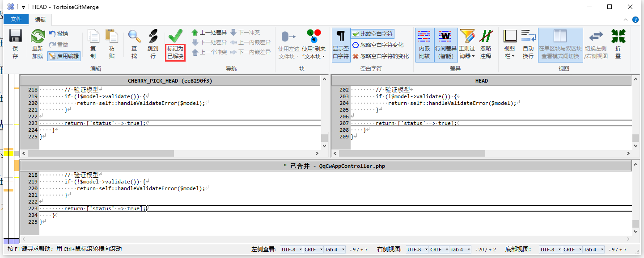Select 忽略空白字符变化 option
The image size is (644, 258).
(x=378, y=45)
